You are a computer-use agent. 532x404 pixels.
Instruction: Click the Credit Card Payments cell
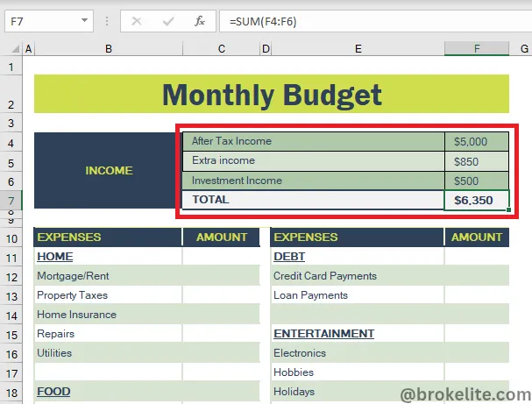[358, 276]
